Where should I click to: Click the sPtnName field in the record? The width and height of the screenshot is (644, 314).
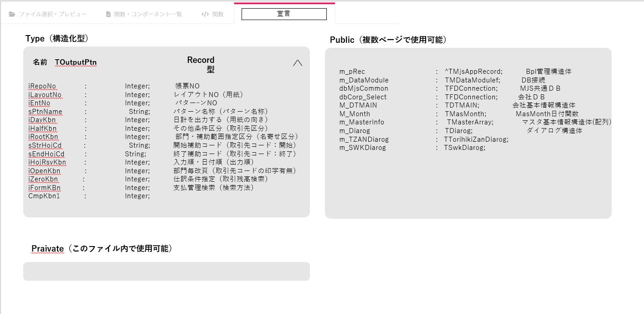coord(45,112)
